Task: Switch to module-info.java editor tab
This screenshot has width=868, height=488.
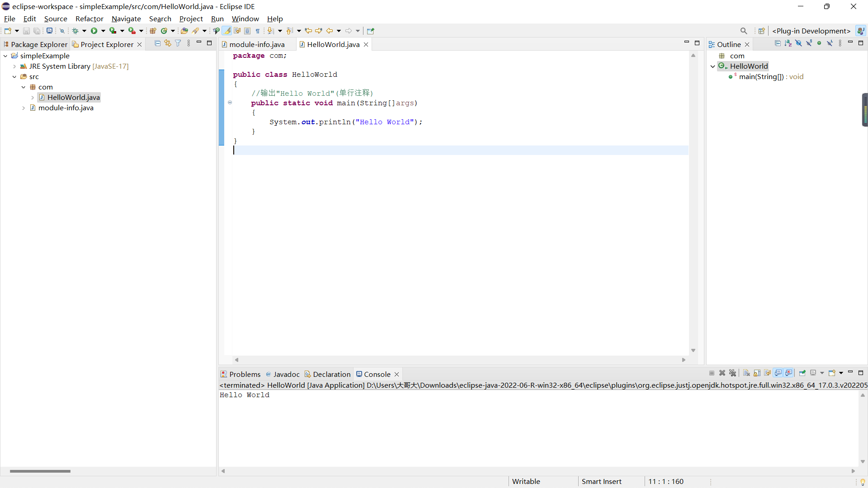Action: [257, 44]
